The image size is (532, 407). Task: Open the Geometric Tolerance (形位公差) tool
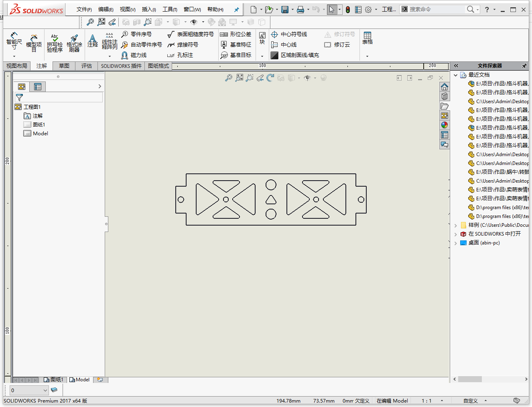[236, 35]
